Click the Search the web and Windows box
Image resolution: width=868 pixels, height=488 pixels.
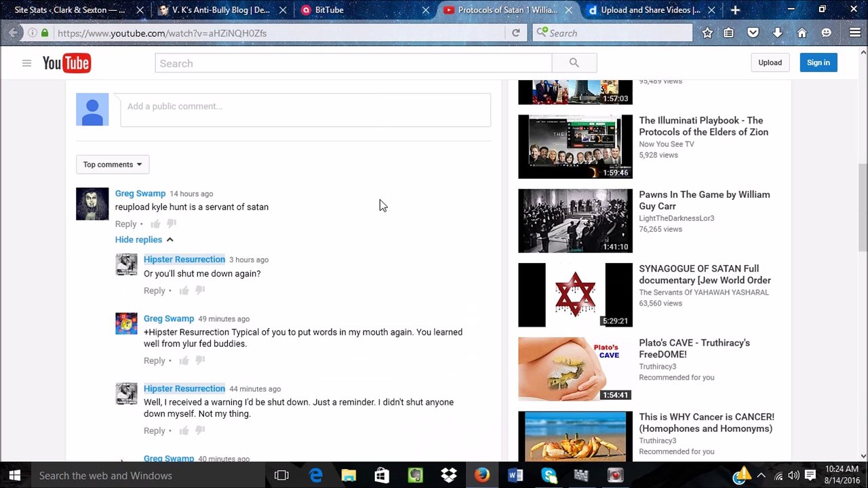click(x=148, y=475)
